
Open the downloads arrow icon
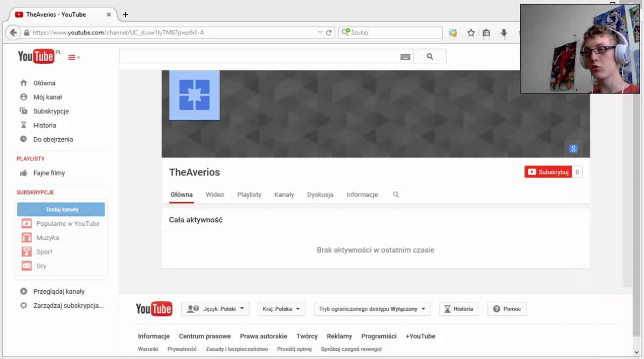pyautogui.click(x=504, y=33)
